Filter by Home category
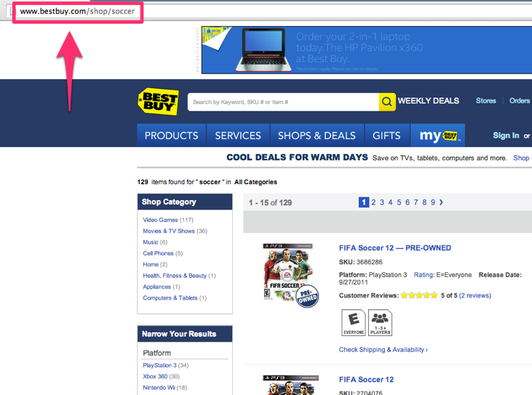Screen dimensions: 532x395 click(x=151, y=265)
